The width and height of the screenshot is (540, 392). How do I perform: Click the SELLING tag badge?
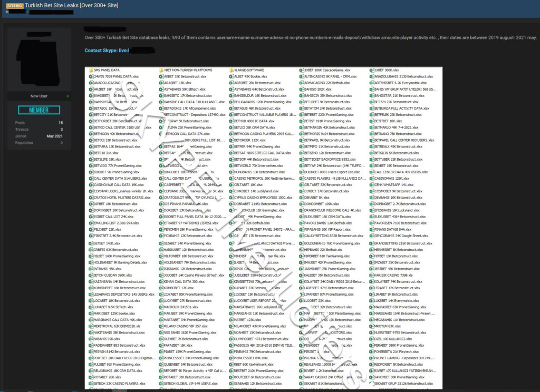(x=14, y=6)
